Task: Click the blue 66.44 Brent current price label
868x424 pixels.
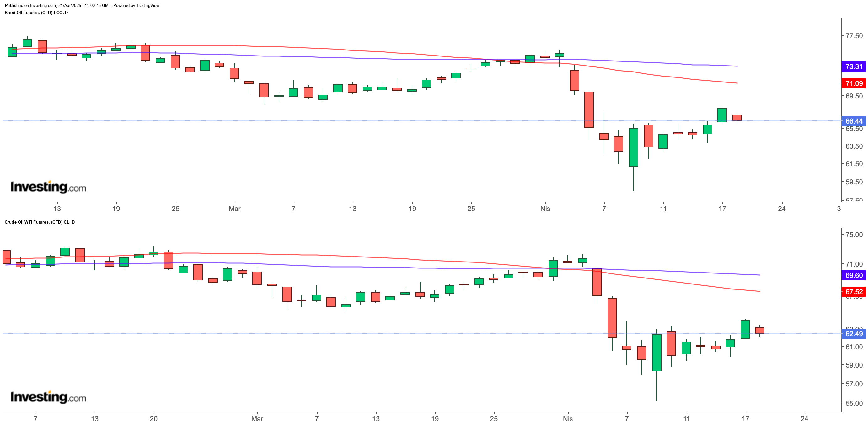Action: click(854, 121)
